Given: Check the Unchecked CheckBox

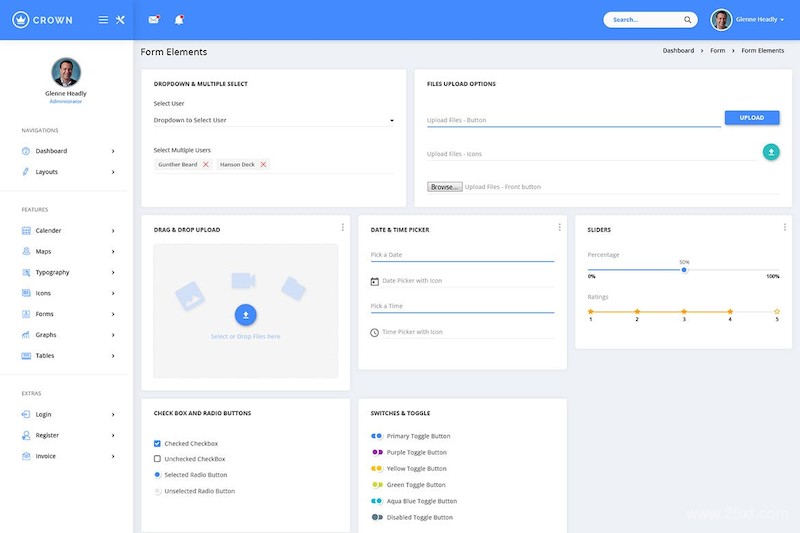Looking at the screenshot, I should point(157,459).
